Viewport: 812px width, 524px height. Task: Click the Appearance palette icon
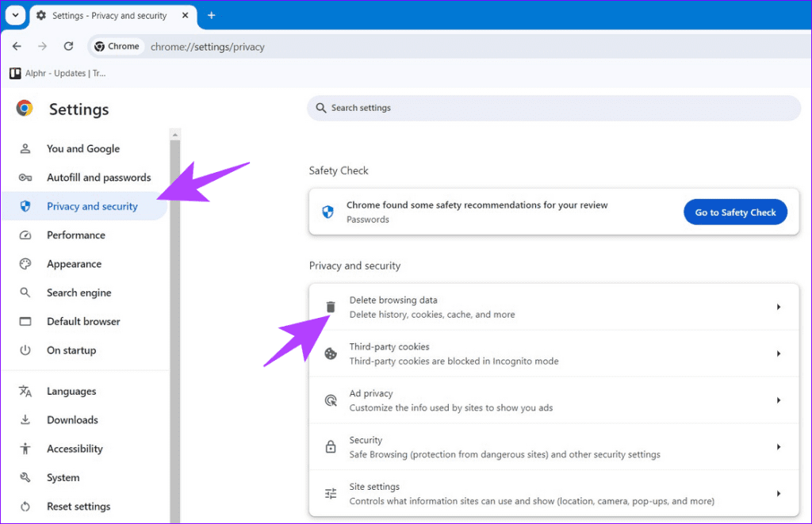pyautogui.click(x=25, y=263)
